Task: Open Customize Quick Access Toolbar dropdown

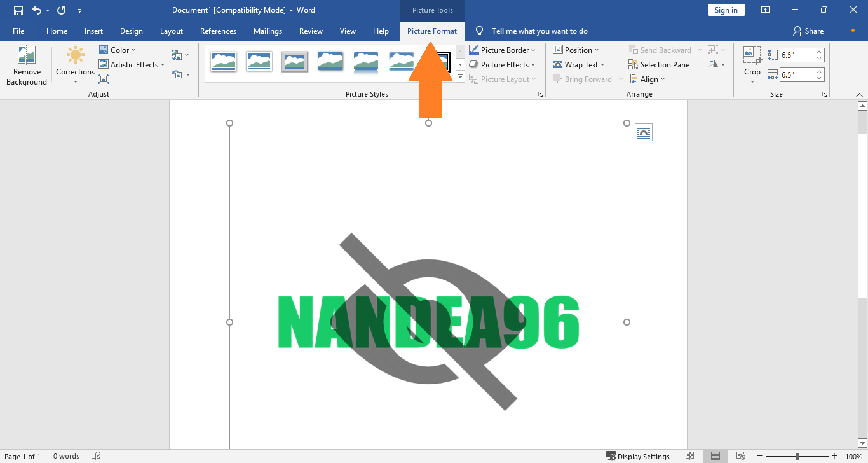Action: point(79,10)
